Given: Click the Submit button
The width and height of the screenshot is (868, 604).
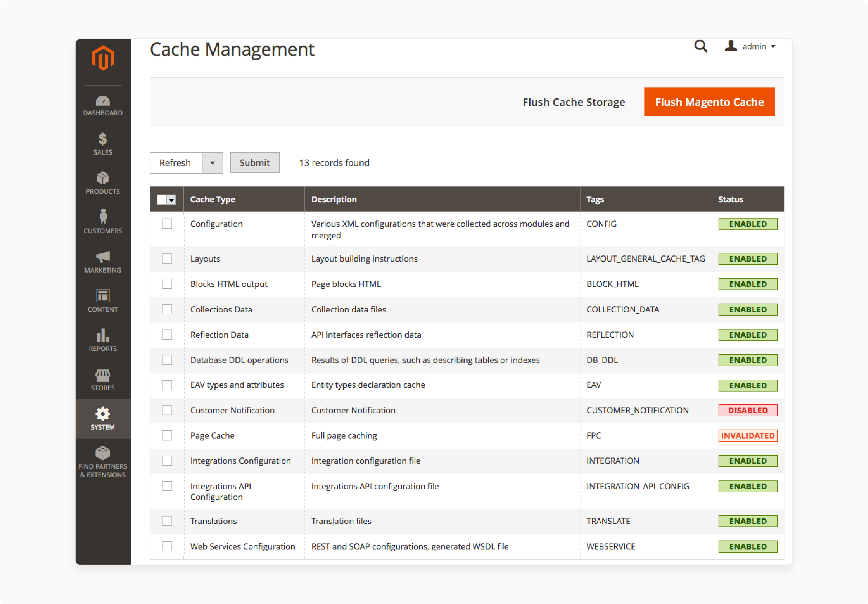Looking at the screenshot, I should pyautogui.click(x=255, y=163).
